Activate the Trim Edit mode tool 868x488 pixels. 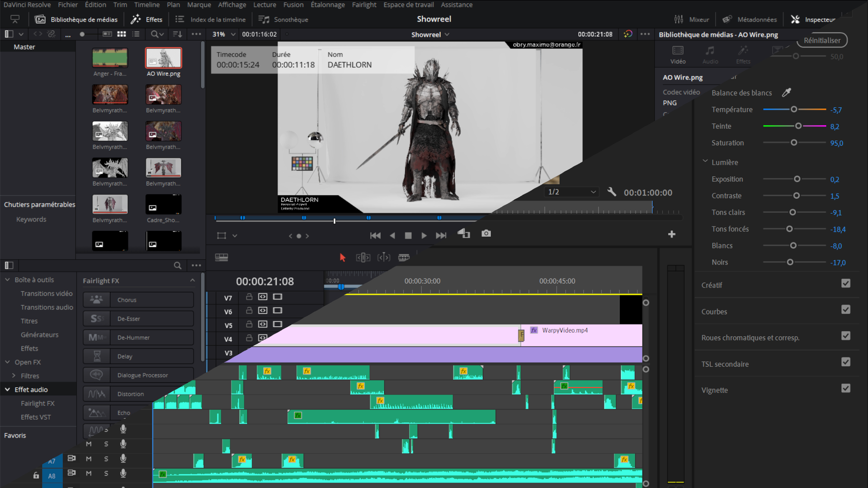pos(363,258)
